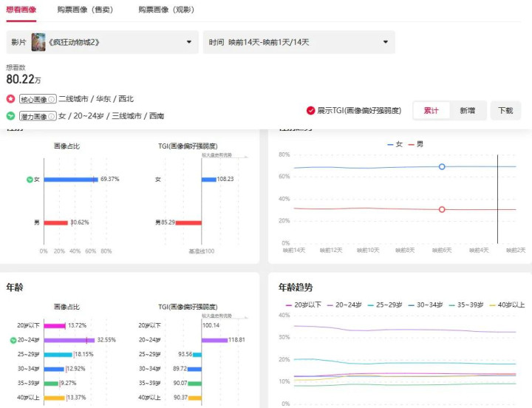Click the 下载 download button
This screenshot has width=532, height=408.
(505, 110)
